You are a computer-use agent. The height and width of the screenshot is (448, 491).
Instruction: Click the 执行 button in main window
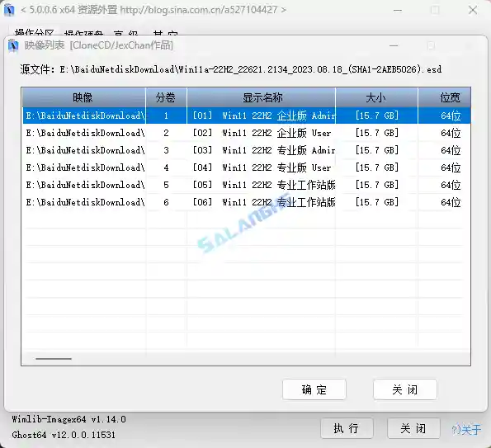pos(347,428)
